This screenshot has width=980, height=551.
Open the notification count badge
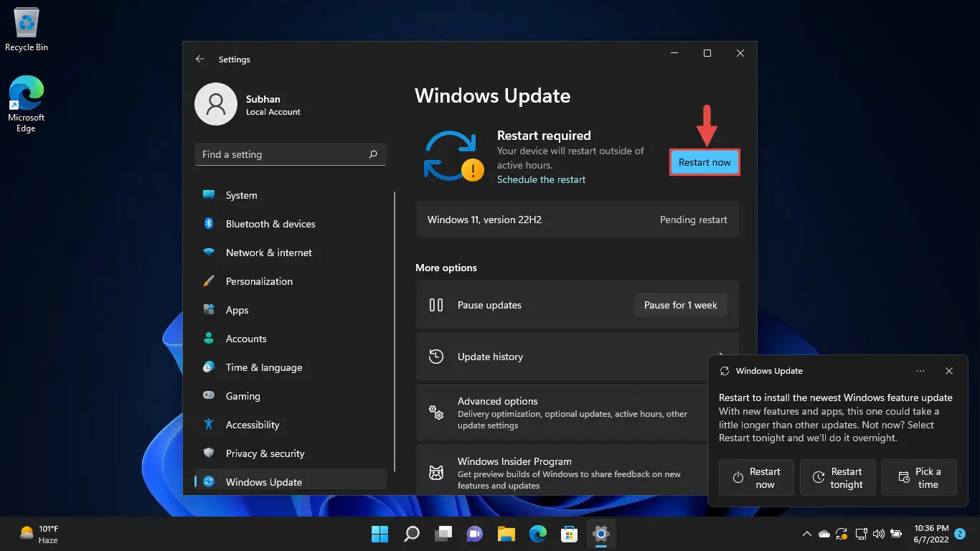960,534
